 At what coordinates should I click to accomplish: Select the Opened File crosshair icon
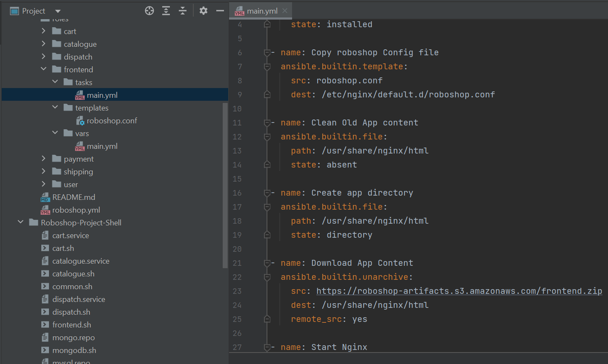149,11
